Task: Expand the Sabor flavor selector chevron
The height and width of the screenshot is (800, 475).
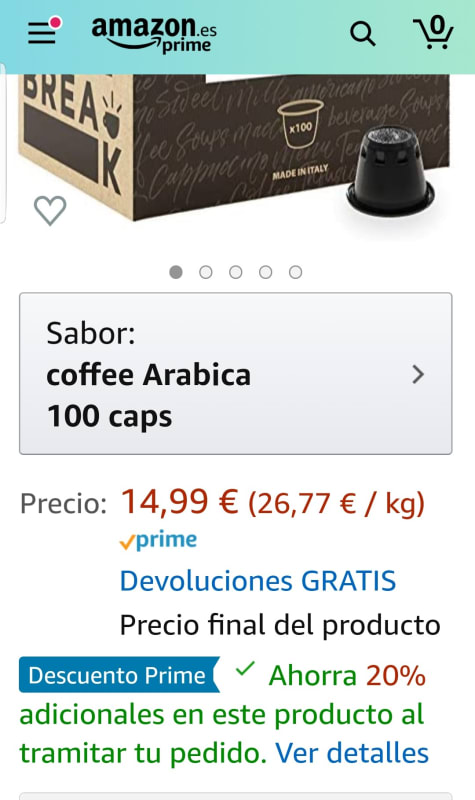Action: [x=418, y=374]
